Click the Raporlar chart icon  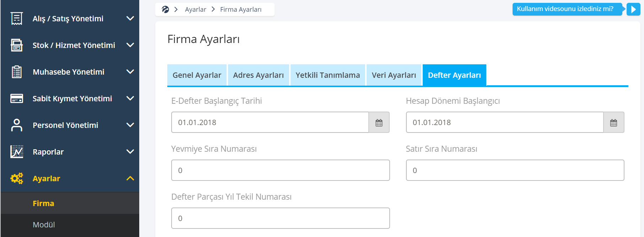17,152
